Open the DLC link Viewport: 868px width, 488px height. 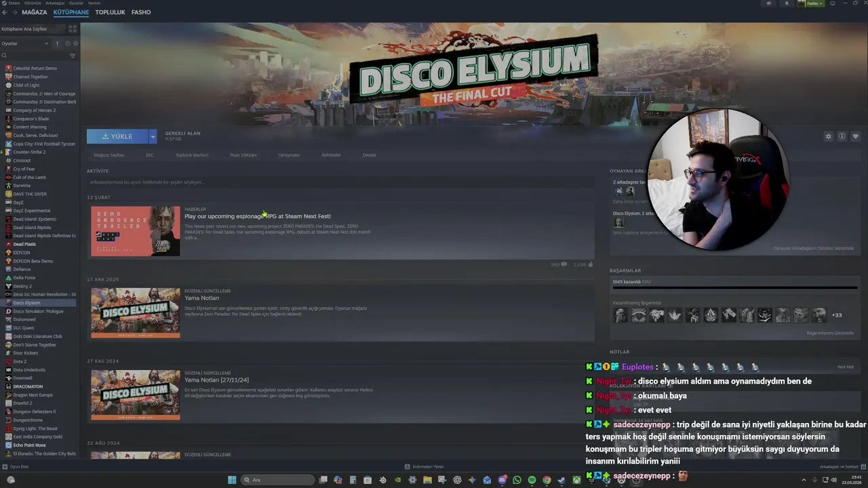point(150,155)
